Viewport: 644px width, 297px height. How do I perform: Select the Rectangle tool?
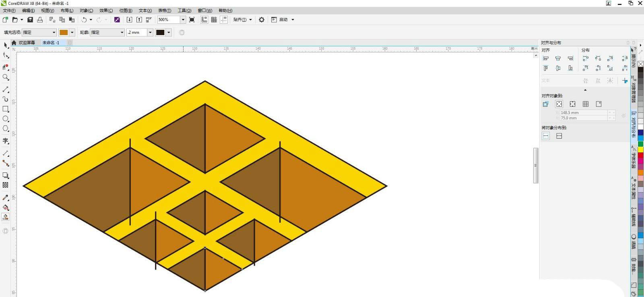pyautogui.click(x=6, y=109)
